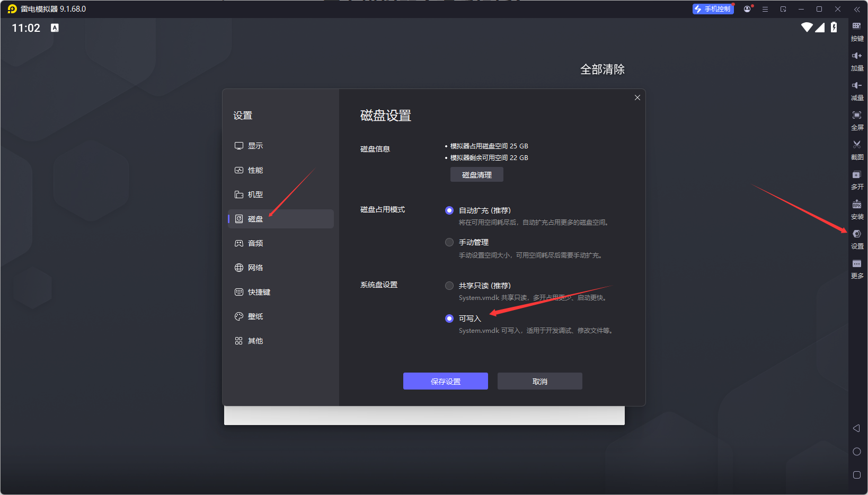The width and height of the screenshot is (868, 495).
Task: Click the 11:02 clock in status bar
Action: pos(26,28)
